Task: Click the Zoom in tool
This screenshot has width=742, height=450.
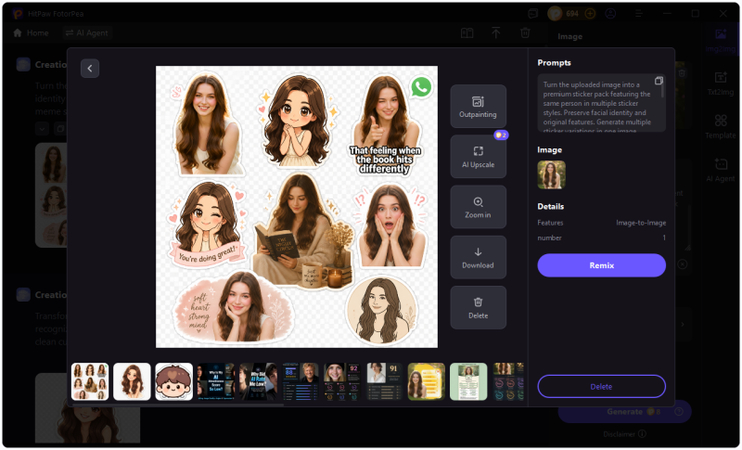Action: (x=478, y=207)
